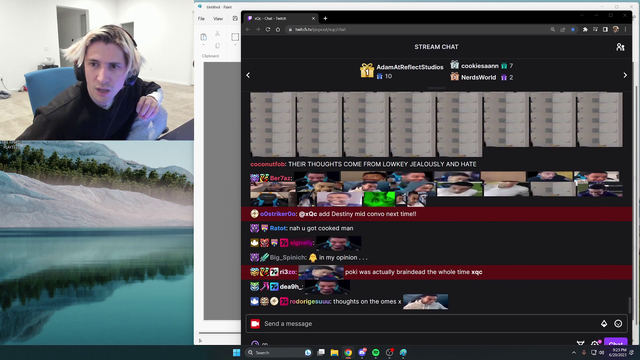
Task: Open cookiesaann in the gift leaderboard
Action: point(480,66)
